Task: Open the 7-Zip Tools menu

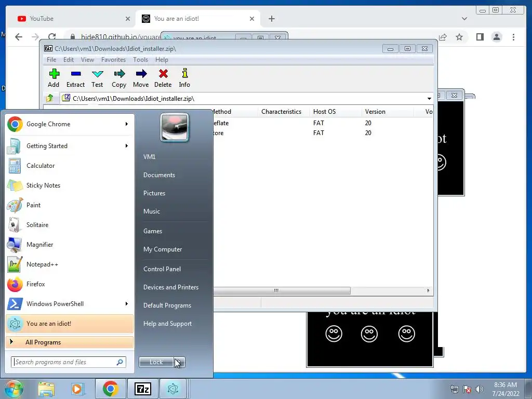Action: click(140, 60)
